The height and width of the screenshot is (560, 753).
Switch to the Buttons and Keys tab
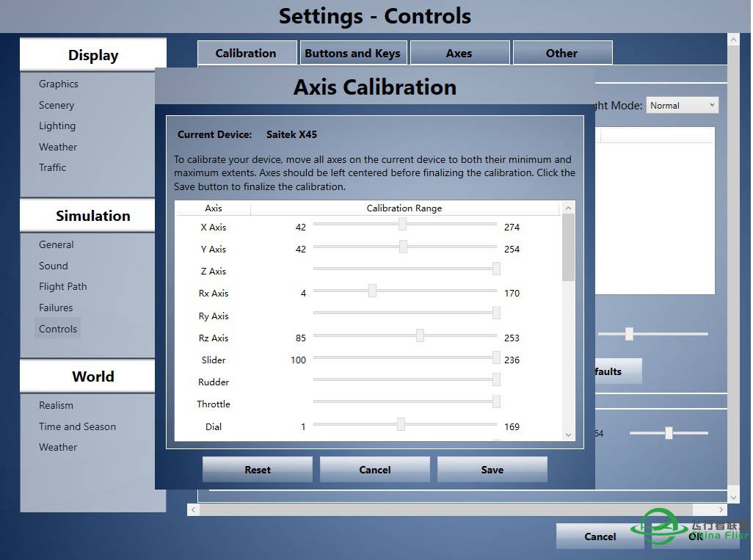pyautogui.click(x=352, y=53)
